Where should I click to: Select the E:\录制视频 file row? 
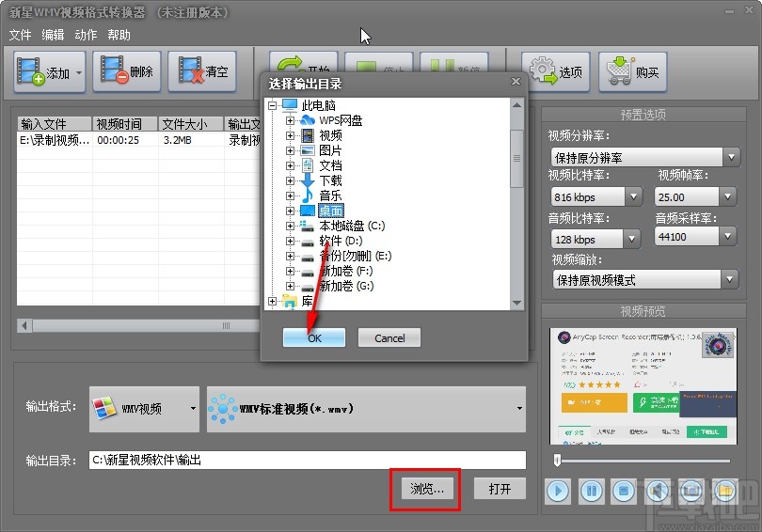point(139,140)
